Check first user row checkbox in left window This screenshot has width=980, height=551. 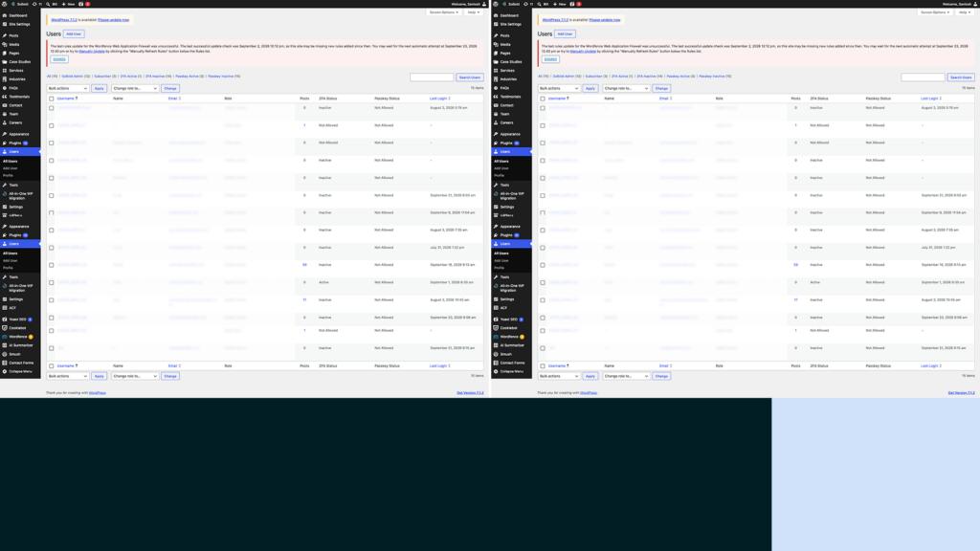click(x=52, y=108)
